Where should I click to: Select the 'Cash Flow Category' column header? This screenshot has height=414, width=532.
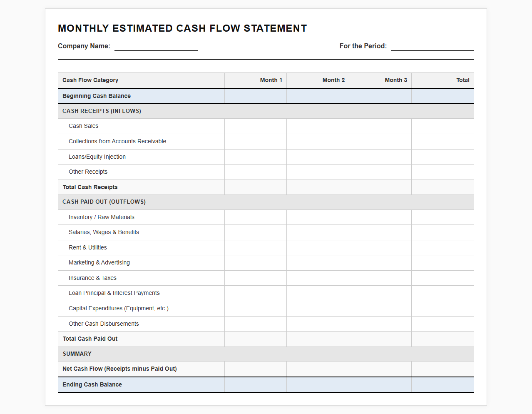coord(141,80)
